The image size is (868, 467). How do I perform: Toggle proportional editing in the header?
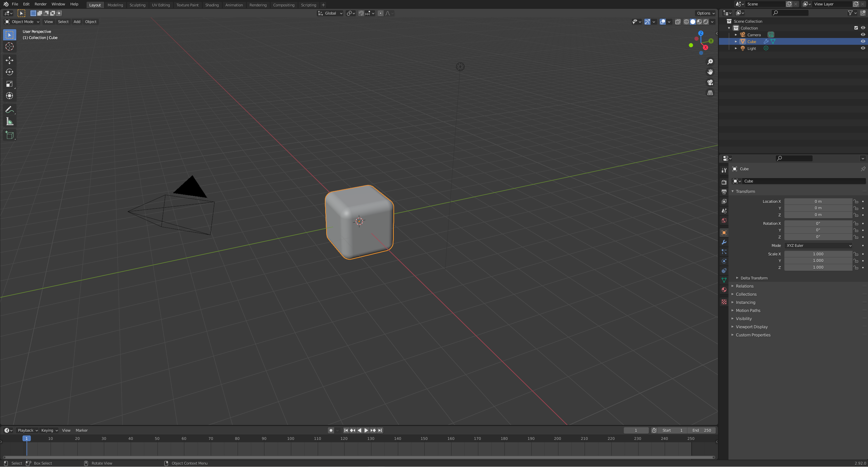pos(381,13)
